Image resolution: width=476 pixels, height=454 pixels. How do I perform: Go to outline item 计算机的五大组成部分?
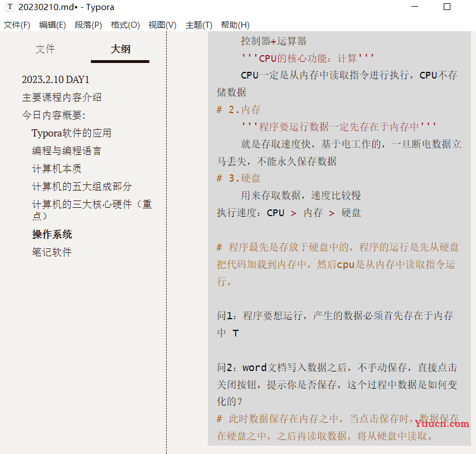coord(82,186)
